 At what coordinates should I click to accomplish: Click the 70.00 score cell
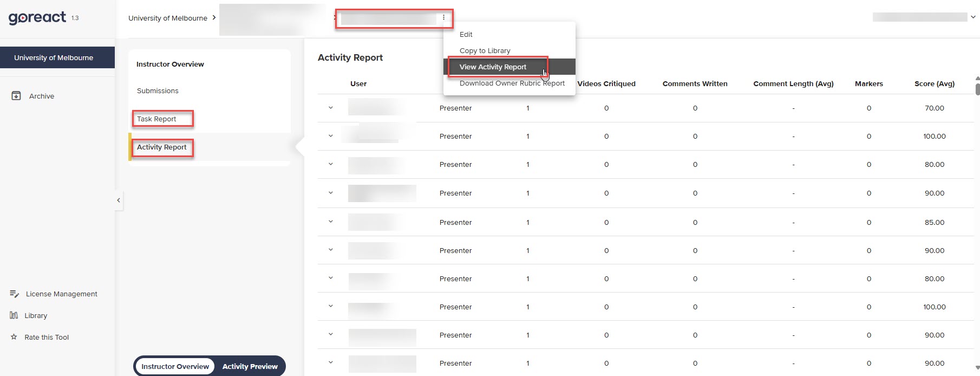click(x=935, y=108)
